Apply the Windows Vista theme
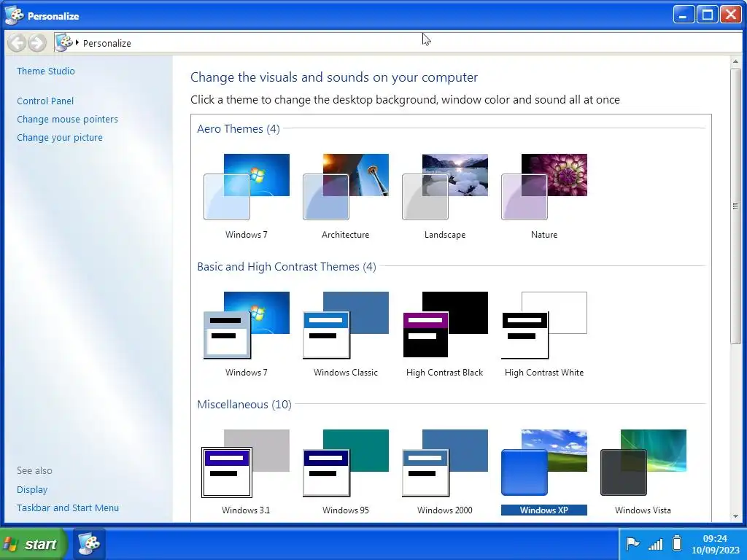The height and width of the screenshot is (560, 747). (x=643, y=463)
